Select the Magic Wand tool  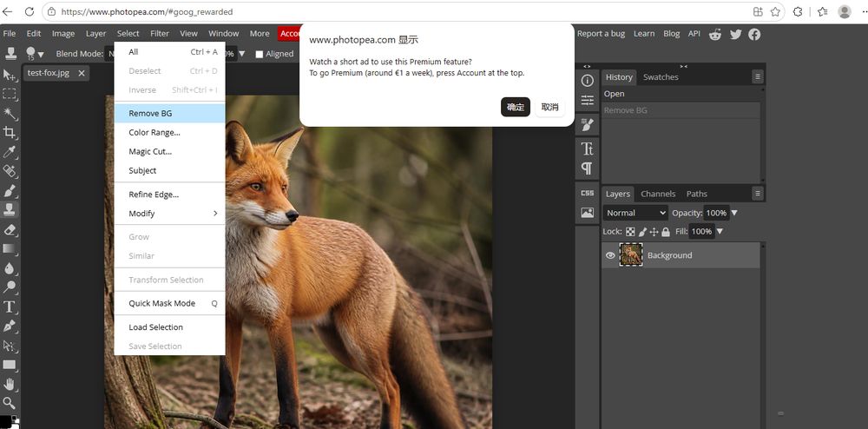[10, 113]
